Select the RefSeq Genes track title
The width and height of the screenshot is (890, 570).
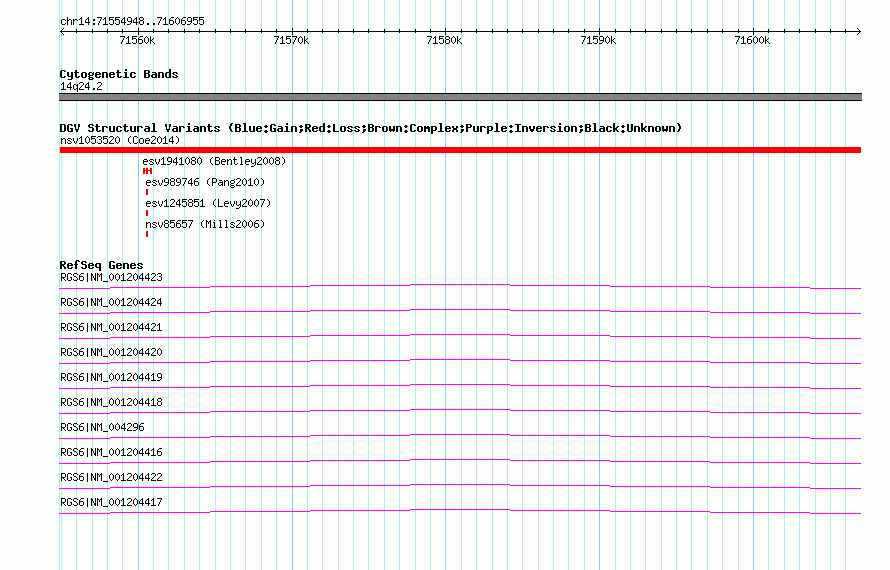(101, 265)
